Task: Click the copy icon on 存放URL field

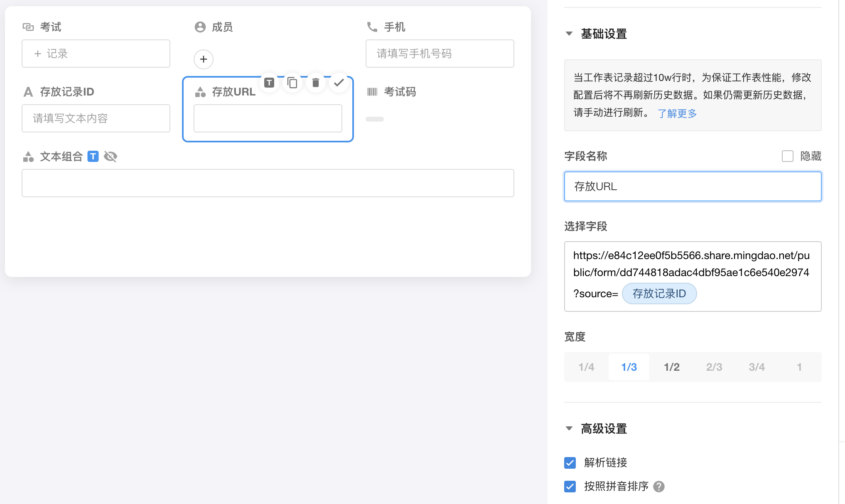Action: (292, 83)
